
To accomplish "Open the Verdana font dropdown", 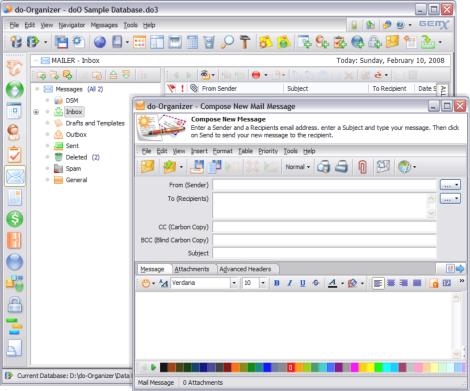I will click(x=234, y=283).
